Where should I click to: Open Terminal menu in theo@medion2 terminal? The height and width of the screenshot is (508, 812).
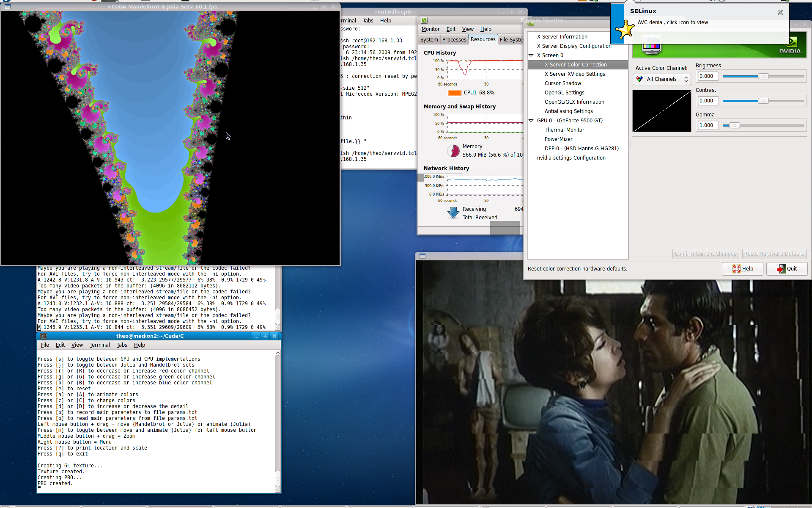pyautogui.click(x=99, y=345)
